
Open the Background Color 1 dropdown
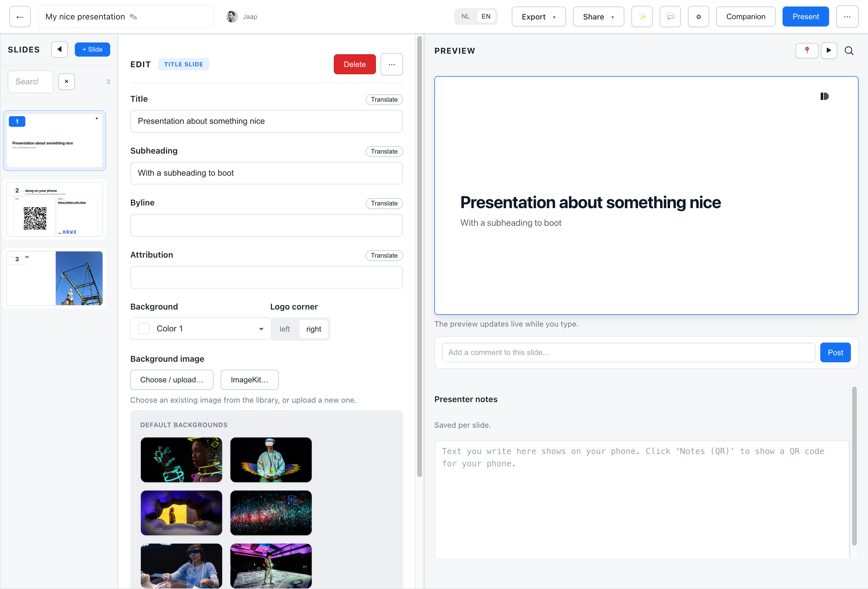coord(201,328)
